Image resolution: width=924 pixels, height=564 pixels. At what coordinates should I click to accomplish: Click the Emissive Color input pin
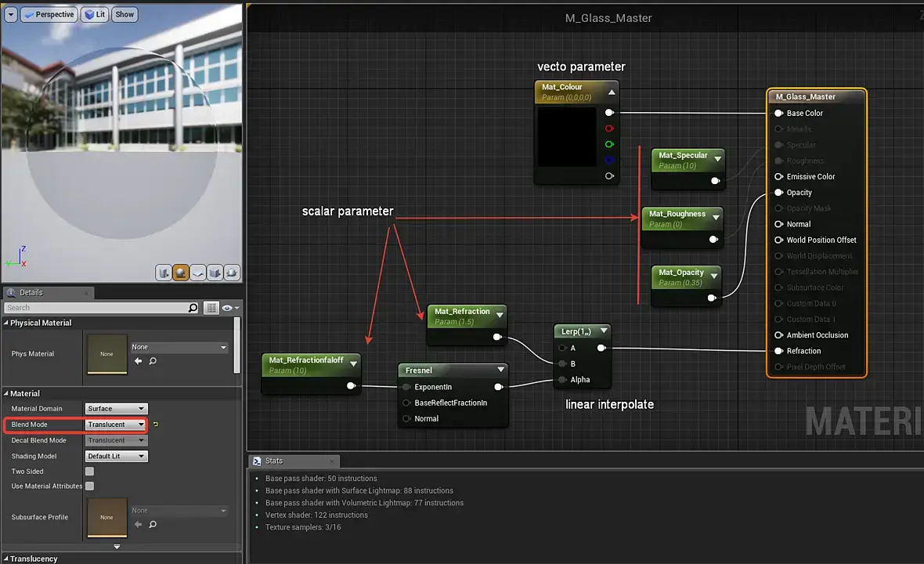778,176
